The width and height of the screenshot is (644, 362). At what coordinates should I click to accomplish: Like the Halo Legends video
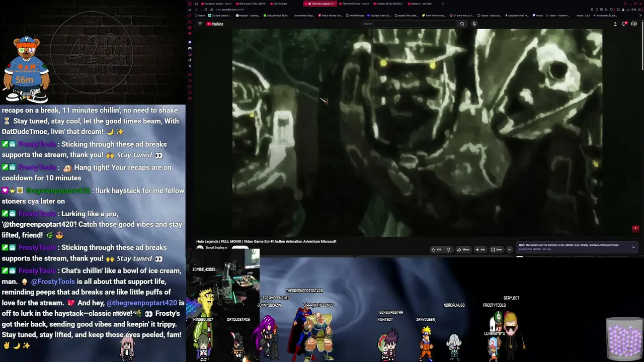click(x=436, y=249)
